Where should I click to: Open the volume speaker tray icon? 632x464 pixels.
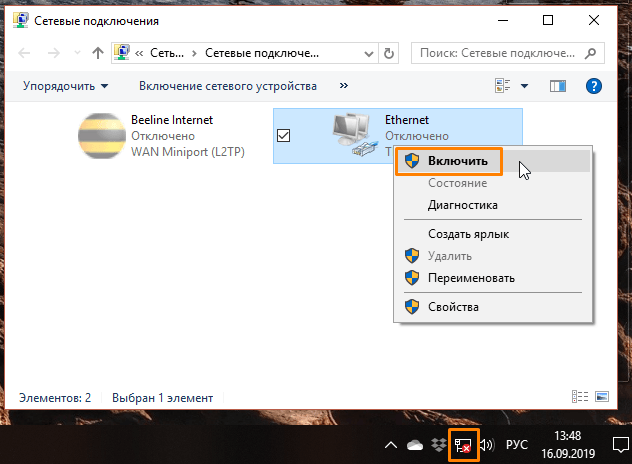(486, 445)
